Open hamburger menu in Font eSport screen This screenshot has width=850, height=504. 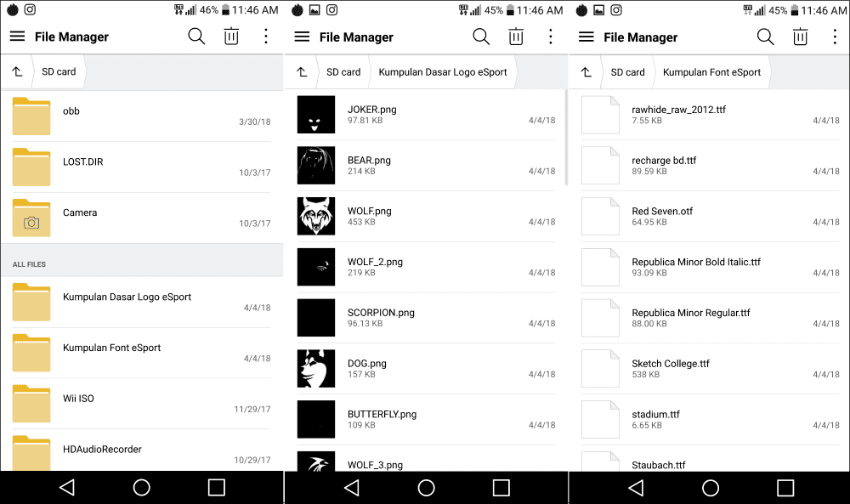586,37
